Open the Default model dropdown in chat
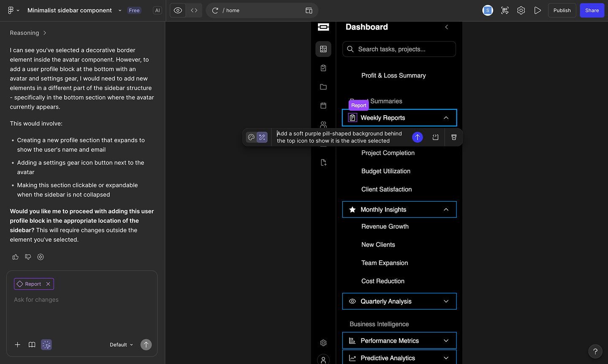Viewport: 608px width, 364px height. pyautogui.click(x=121, y=345)
